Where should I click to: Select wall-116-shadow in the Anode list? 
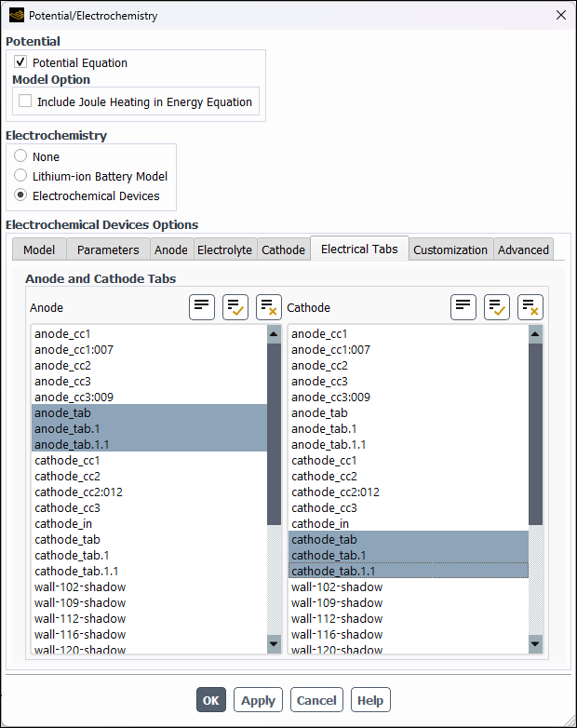click(x=149, y=634)
